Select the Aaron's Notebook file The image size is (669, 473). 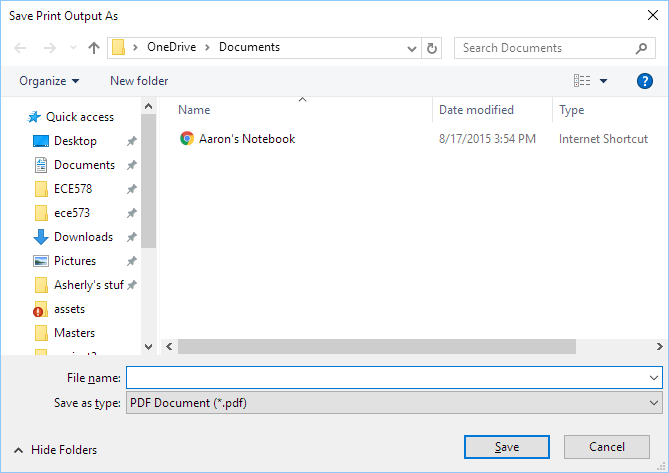[x=247, y=139]
